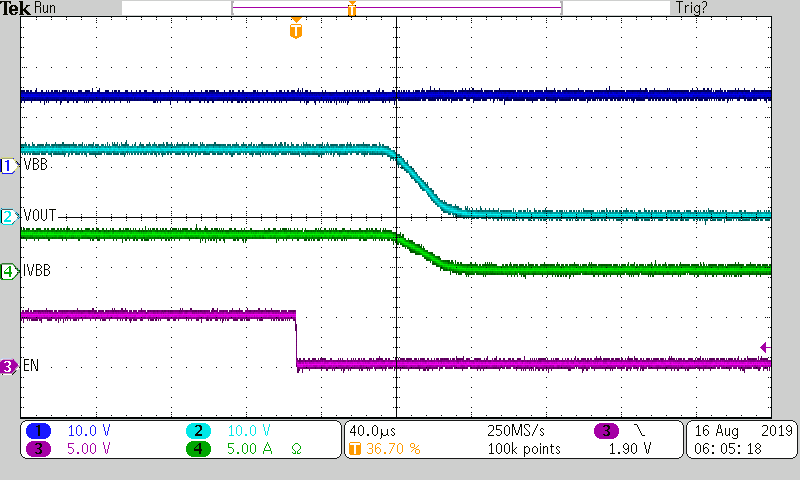Click the 16 Aug 2019 date readout
The width and height of the screenshot is (800, 480).
coord(743,431)
